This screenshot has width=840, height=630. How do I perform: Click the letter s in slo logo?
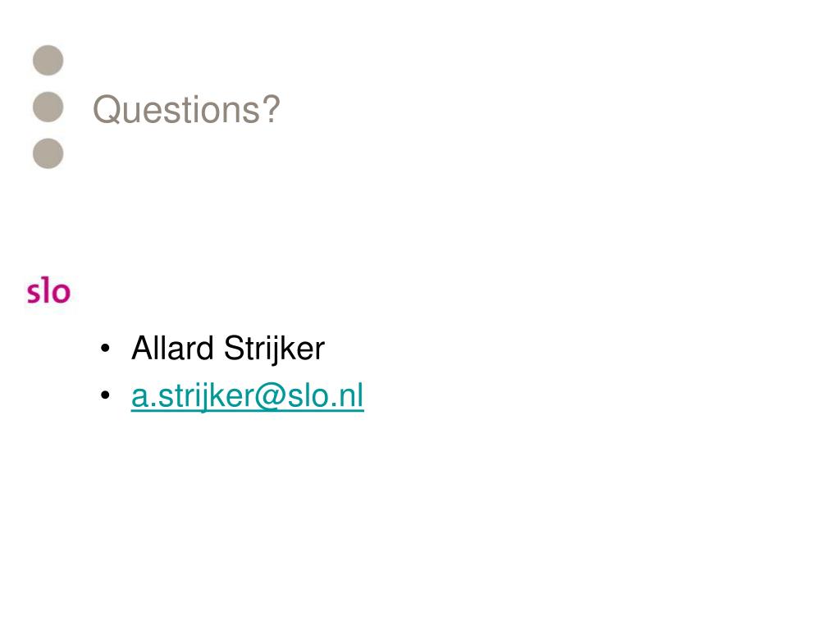(34, 293)
